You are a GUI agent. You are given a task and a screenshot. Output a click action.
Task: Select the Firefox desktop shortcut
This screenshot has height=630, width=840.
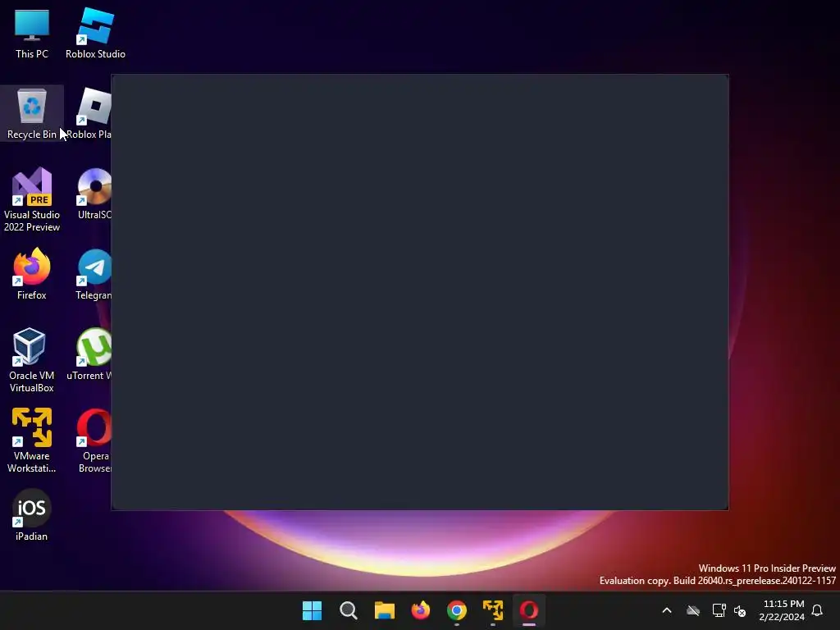[x=32, y=274]
